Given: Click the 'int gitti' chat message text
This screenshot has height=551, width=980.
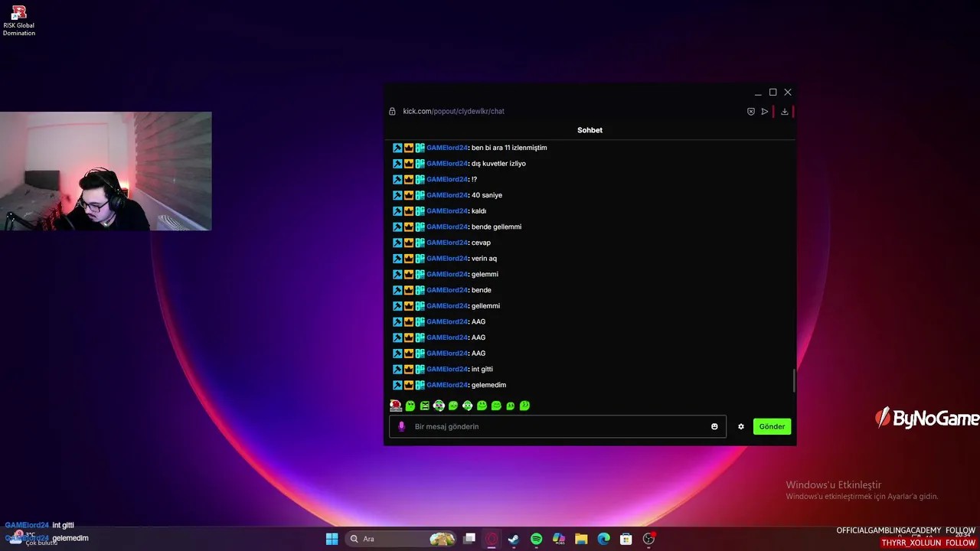Looking at the screenshot, I should [482, 369].
